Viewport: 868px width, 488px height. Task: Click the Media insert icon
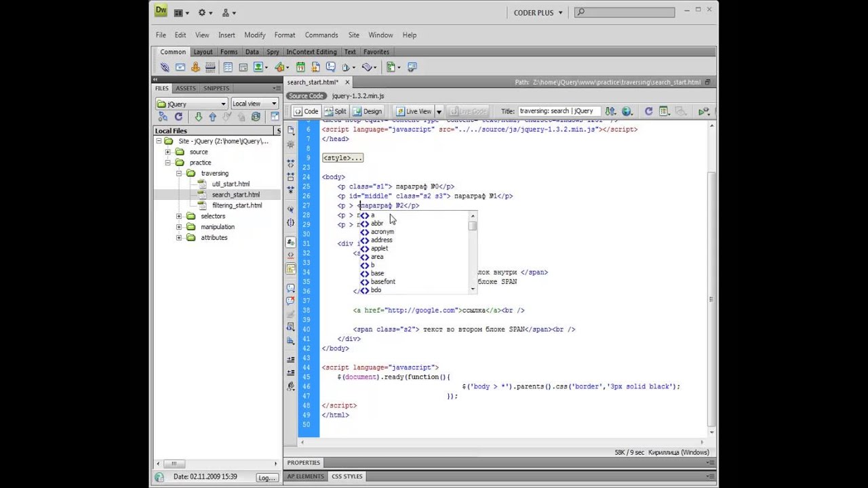[279, 67]
